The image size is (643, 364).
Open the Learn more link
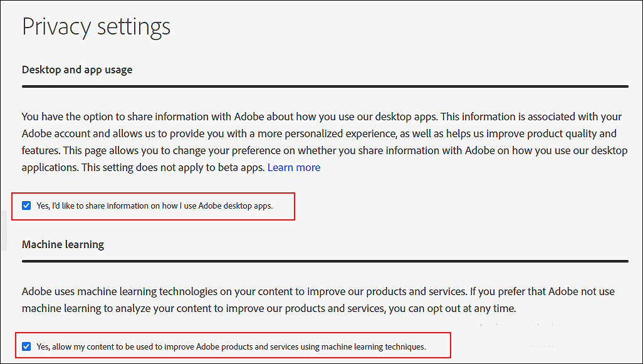click(x=294, y=167)
